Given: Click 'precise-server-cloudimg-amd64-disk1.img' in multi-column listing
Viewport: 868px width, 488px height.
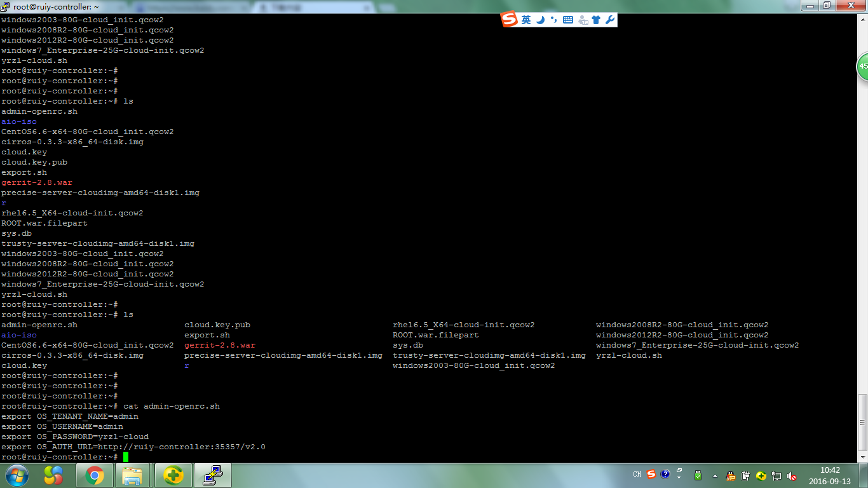Looking at the screenshot, I should tap(283, 355).
